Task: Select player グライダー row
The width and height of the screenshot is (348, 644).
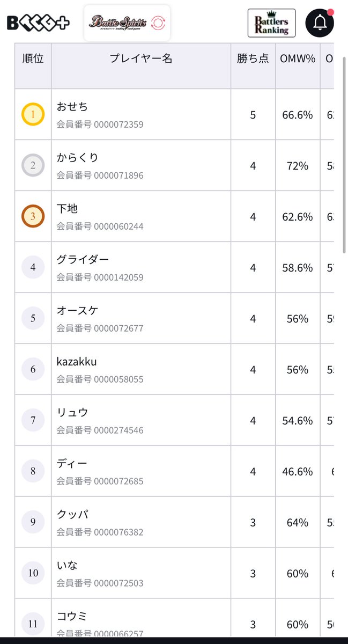Action: click(174, 267)
